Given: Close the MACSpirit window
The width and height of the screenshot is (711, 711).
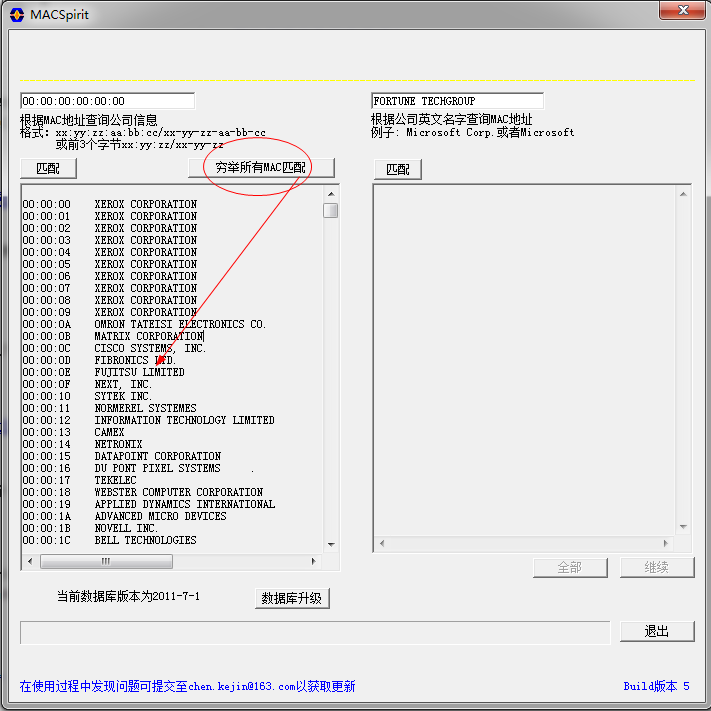Looking at the screenshot, I should tap(683, 10).
